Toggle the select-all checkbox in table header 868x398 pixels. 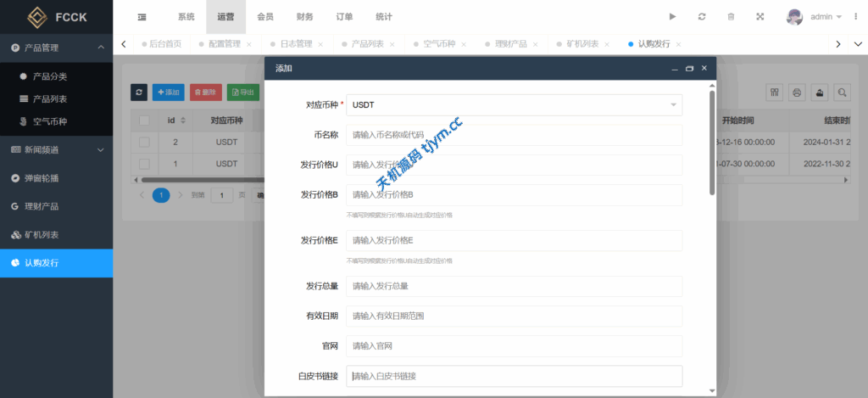pos(144,121)
